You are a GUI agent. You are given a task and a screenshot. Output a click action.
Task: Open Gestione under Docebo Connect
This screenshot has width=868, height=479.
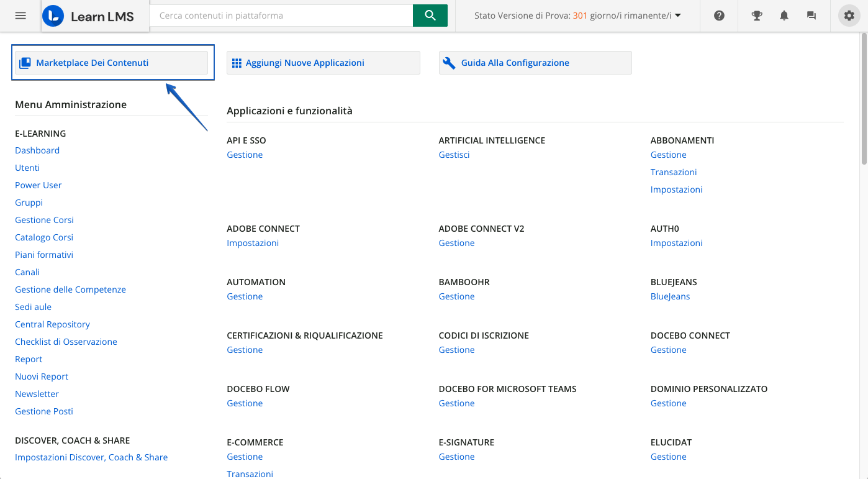(x=669, y=350)
